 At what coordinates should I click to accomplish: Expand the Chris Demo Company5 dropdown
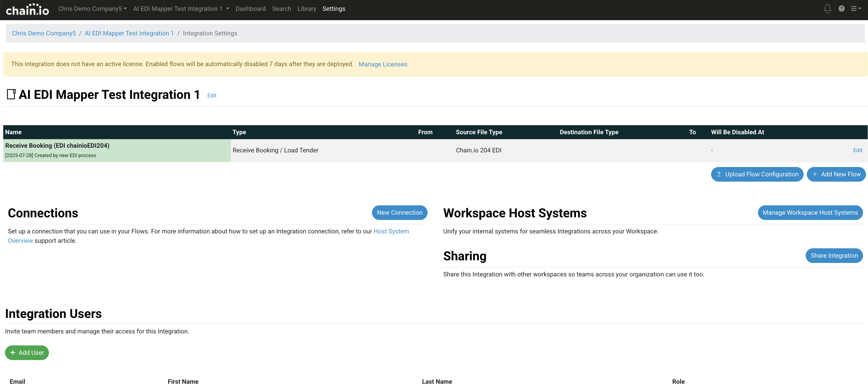click(92, 9)
